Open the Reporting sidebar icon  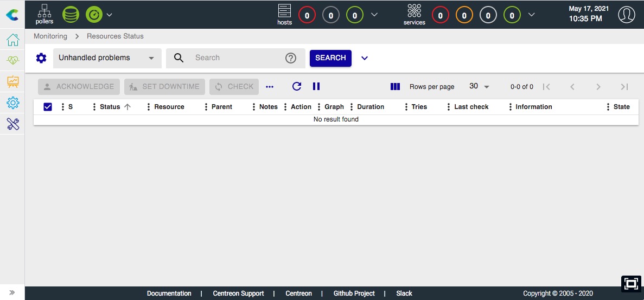(12, 82)
